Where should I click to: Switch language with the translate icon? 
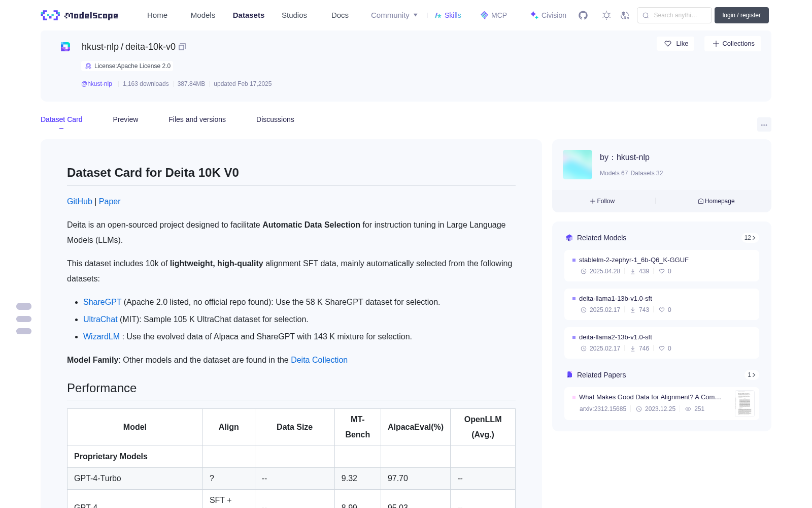[x=625, y=15]
